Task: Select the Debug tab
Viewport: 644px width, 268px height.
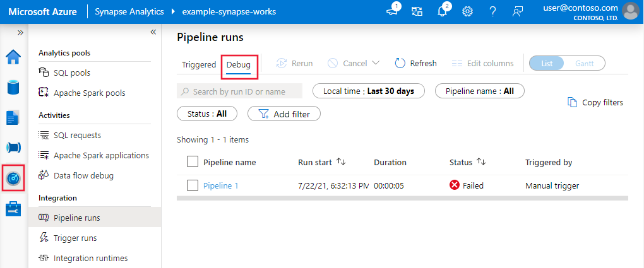Action: [x=239, y=64]
